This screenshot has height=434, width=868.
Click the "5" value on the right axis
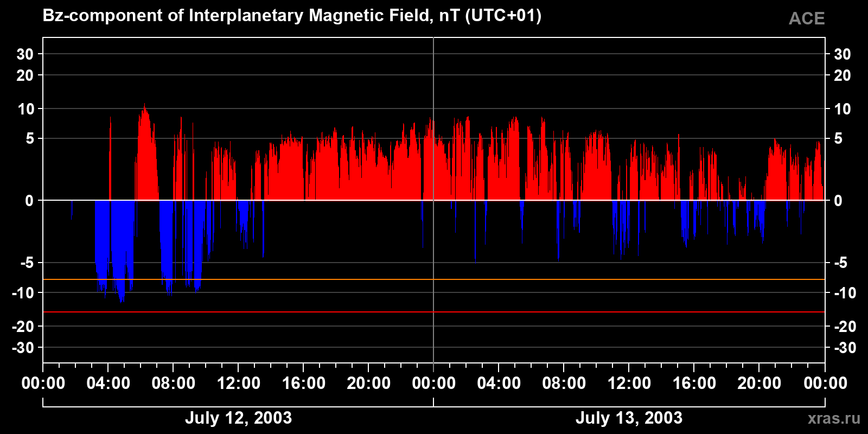(838, 139)
